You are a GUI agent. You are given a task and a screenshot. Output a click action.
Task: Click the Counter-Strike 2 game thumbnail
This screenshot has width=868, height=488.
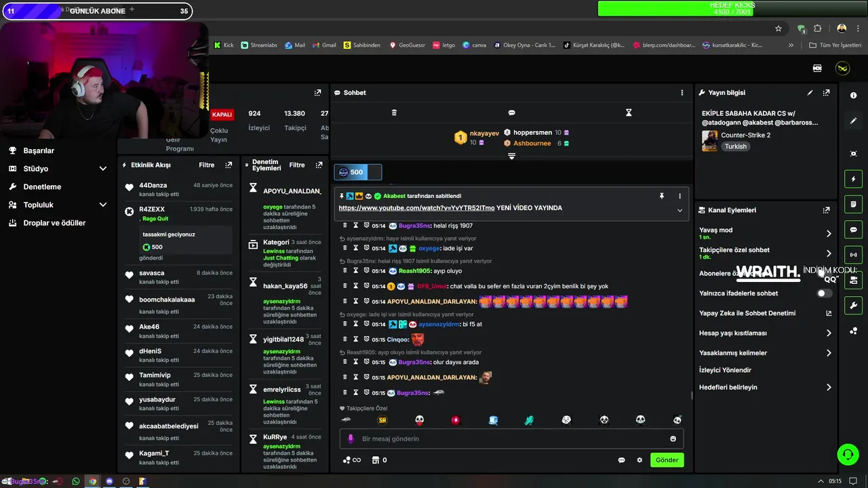pyautogui.click(x=709, y=140)
